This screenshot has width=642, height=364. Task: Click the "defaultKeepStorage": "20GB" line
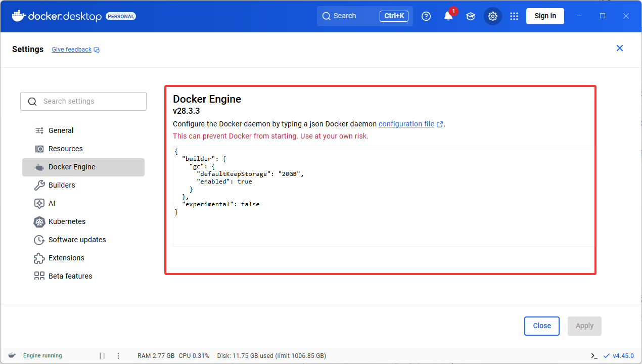[250, 174]
